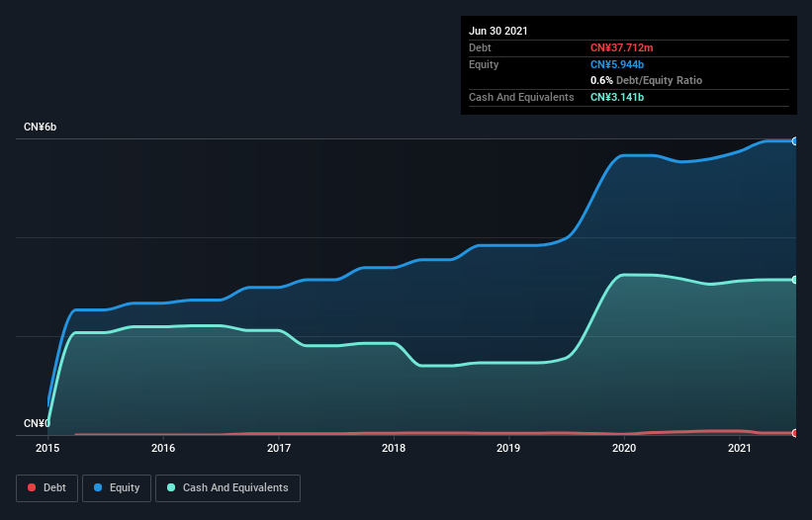Click the 2016 x-axis label

coord(163,448)
